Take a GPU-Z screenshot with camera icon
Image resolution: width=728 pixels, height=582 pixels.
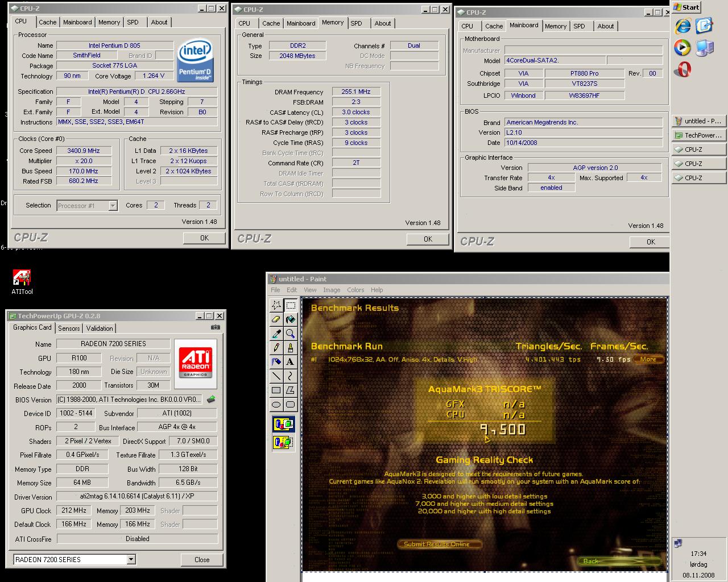pos(216,327)
